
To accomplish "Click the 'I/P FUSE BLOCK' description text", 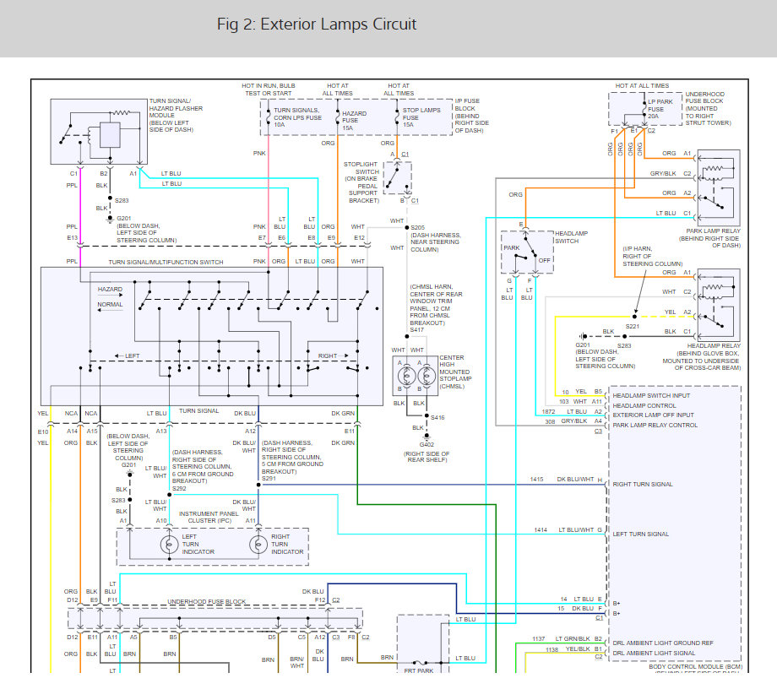I will (x=472, y=116).
